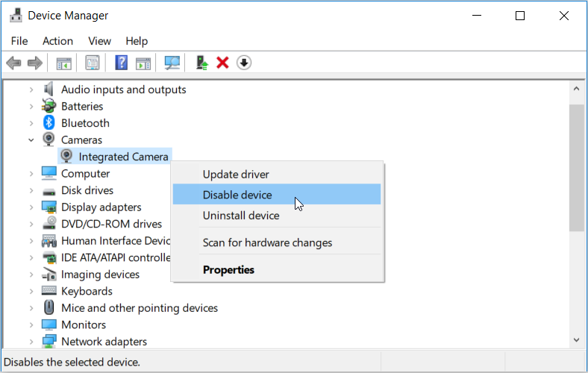Viewport: 588px width, 373px height.
Task: Click the Audio inputs and outputs speaker icon
Action: pos(49,90)
